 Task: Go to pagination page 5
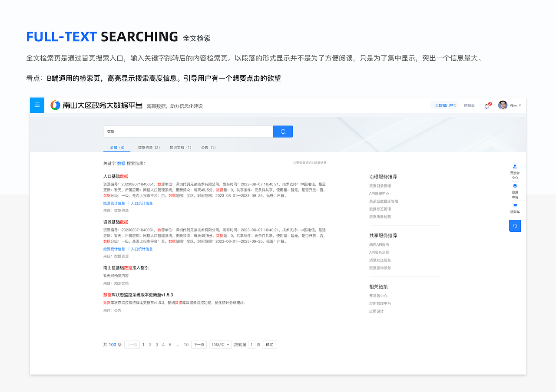(170, 345)
